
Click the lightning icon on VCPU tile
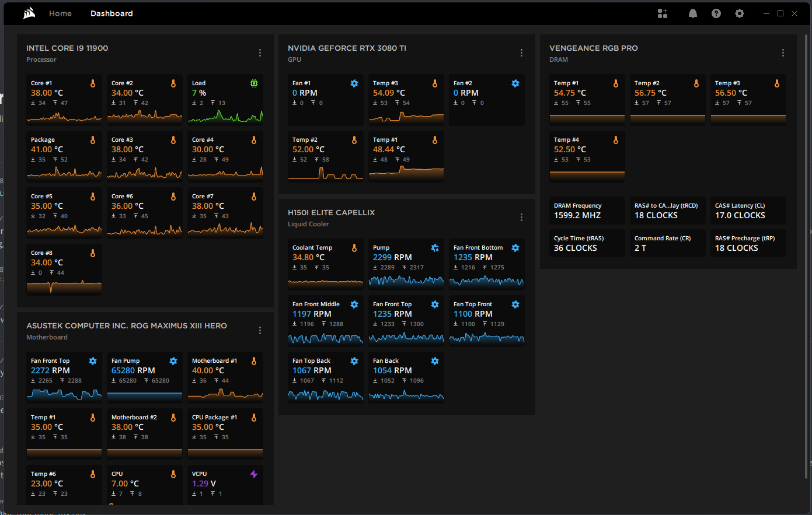coord(254,474)
